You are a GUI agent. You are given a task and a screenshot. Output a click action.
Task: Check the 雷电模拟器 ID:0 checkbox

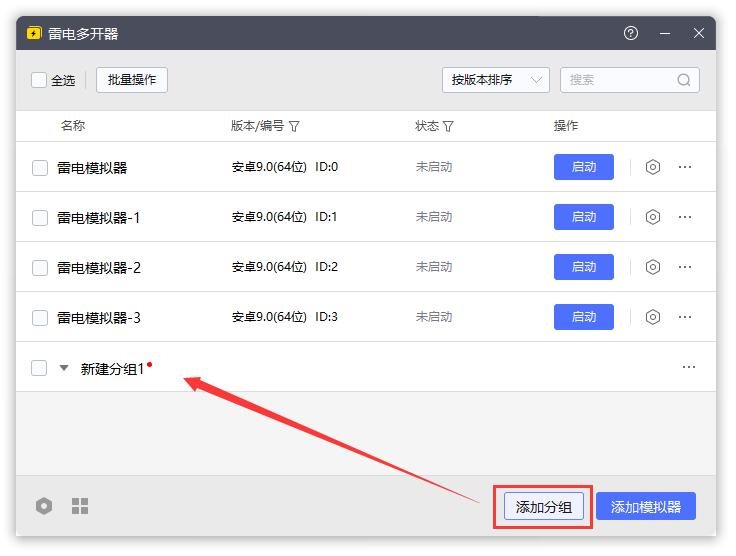tap(40, 168)
